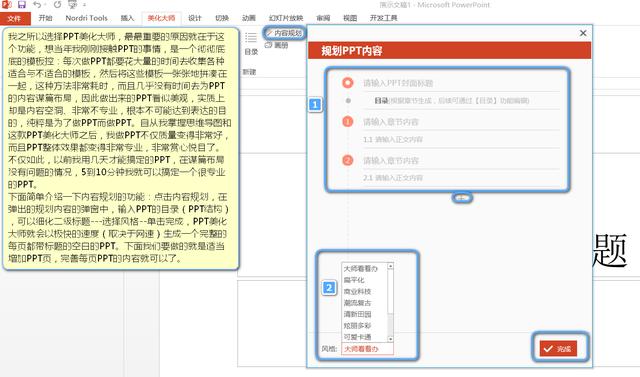Image resolution: width=640 pixels, height=377 pixels.
Task: Open the quick access toolbar customize arrow
Action: tap(84, 5)
